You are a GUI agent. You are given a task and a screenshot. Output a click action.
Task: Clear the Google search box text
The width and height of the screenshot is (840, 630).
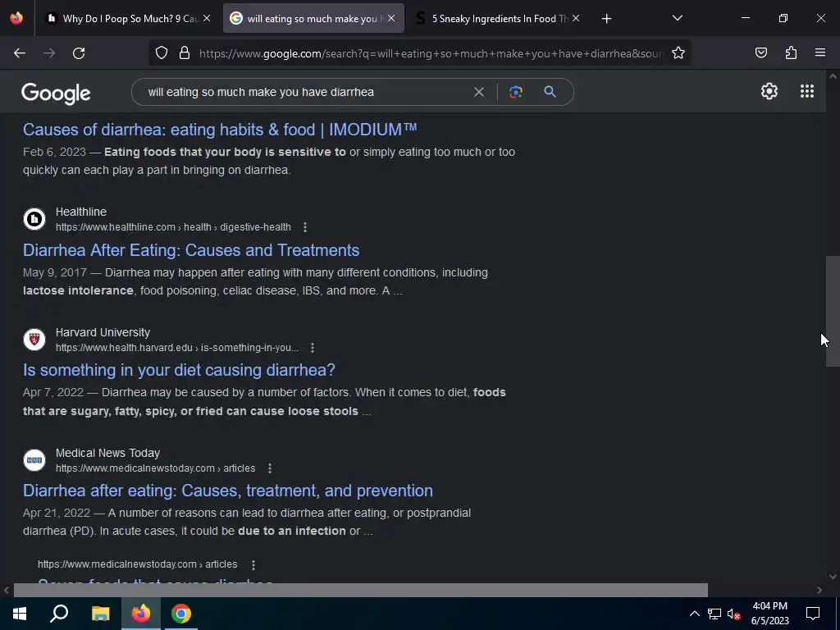click(479, 92)
